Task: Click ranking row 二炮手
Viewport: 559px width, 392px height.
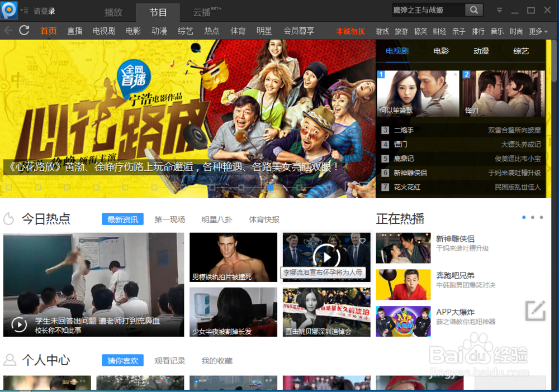Action: [x=461, y=130]
